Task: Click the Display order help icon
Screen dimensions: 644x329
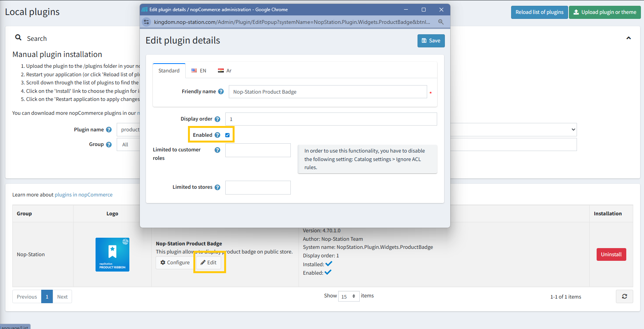Action: [217, 119]
